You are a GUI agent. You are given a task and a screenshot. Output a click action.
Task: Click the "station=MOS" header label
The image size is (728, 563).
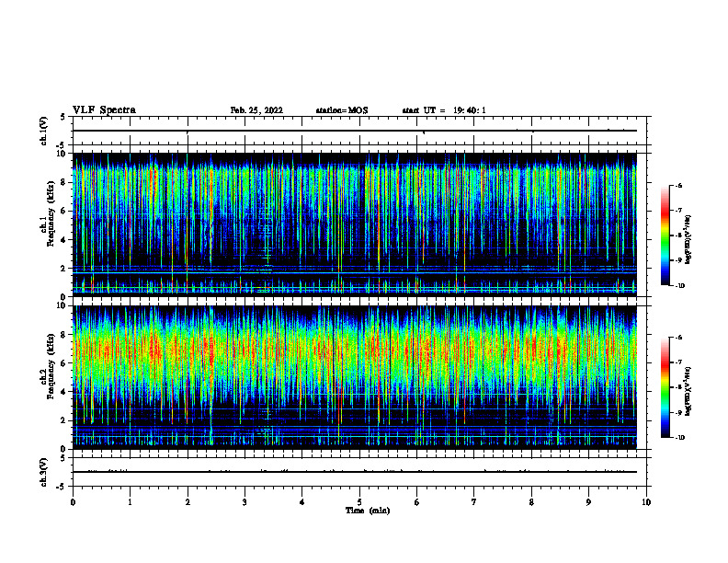(x=342, y=110)
